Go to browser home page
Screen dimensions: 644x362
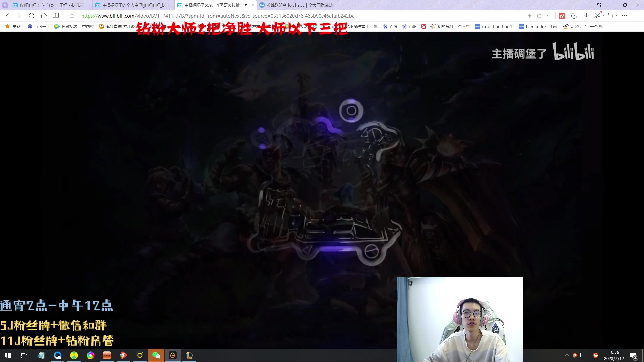(x=44, y=16)
